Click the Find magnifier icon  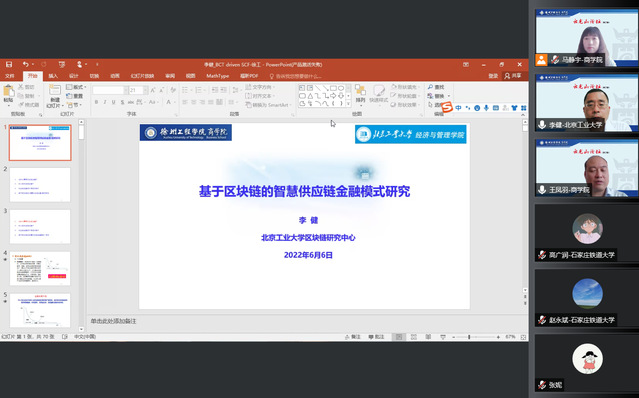point(430,87)
